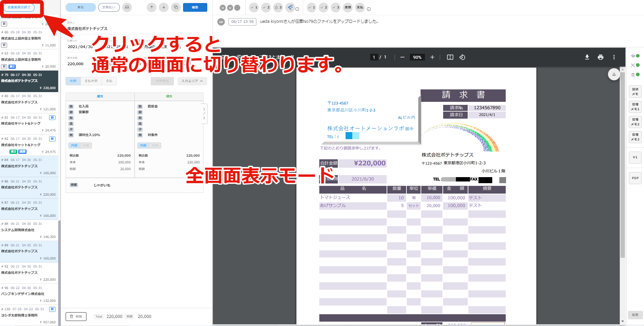Click the 仕訳呼出 button
Viewport: 644px width, 326px height.
point(162,81)
